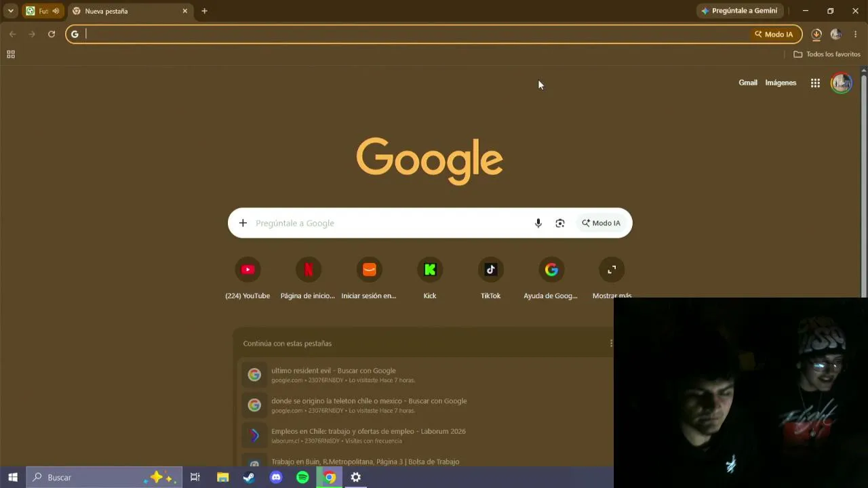The height and width of the screenshot is (488, 868).
Task: Open the Chrome downloads icon
Action: (816, 34)
